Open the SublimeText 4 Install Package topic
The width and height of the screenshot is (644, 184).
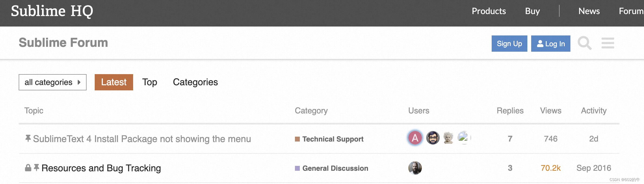click(142, 139)
